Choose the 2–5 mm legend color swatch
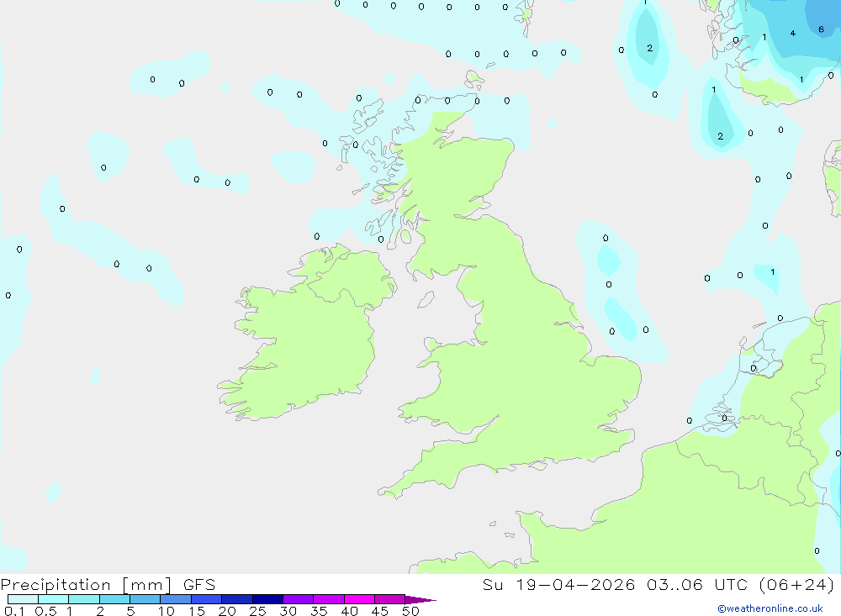This screenshot has width=841, height=616. pos(114,599)
